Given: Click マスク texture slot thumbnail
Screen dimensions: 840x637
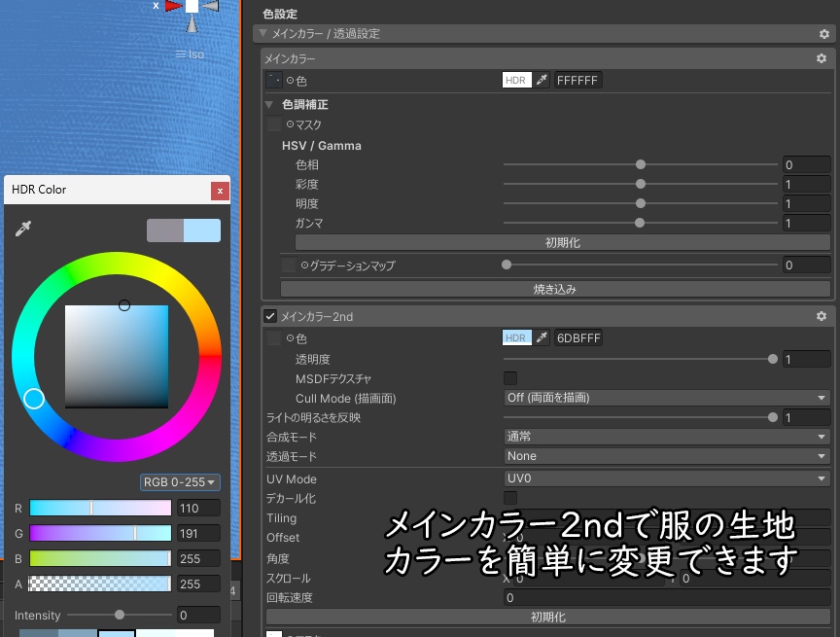Looking at the screenshot, I should click(x=274, y=124).
